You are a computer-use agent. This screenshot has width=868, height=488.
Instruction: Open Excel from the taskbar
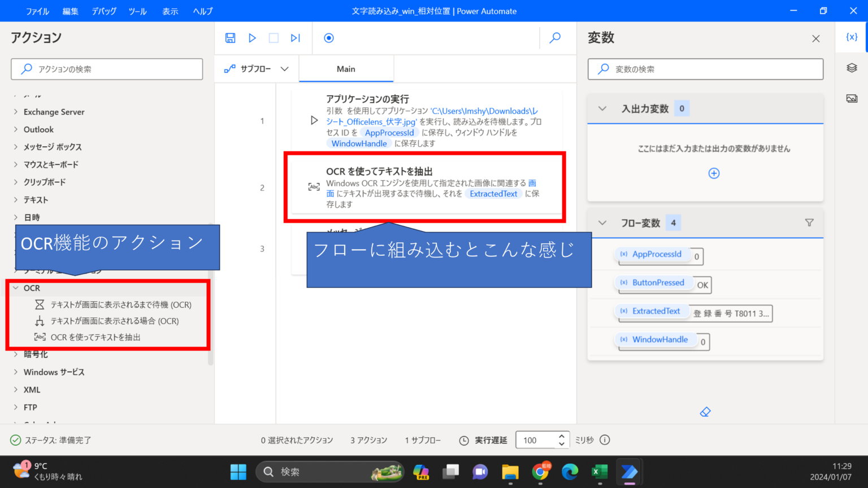point(600,472)
